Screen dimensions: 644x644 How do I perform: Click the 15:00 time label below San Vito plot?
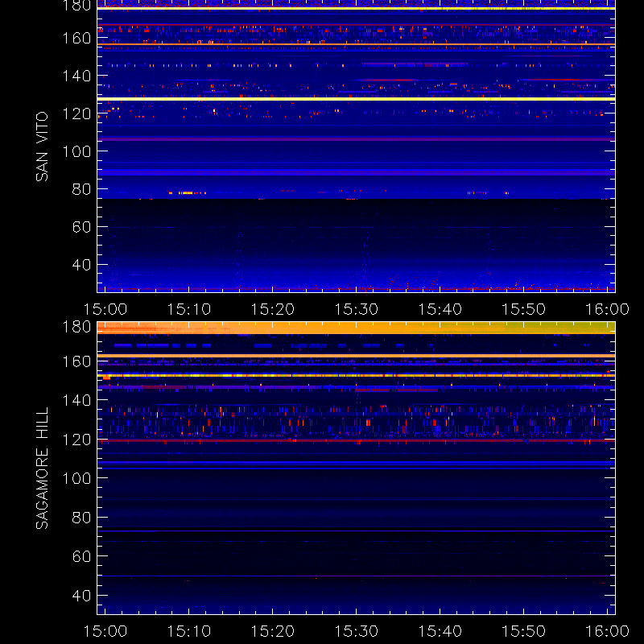[x=105, y=309]
